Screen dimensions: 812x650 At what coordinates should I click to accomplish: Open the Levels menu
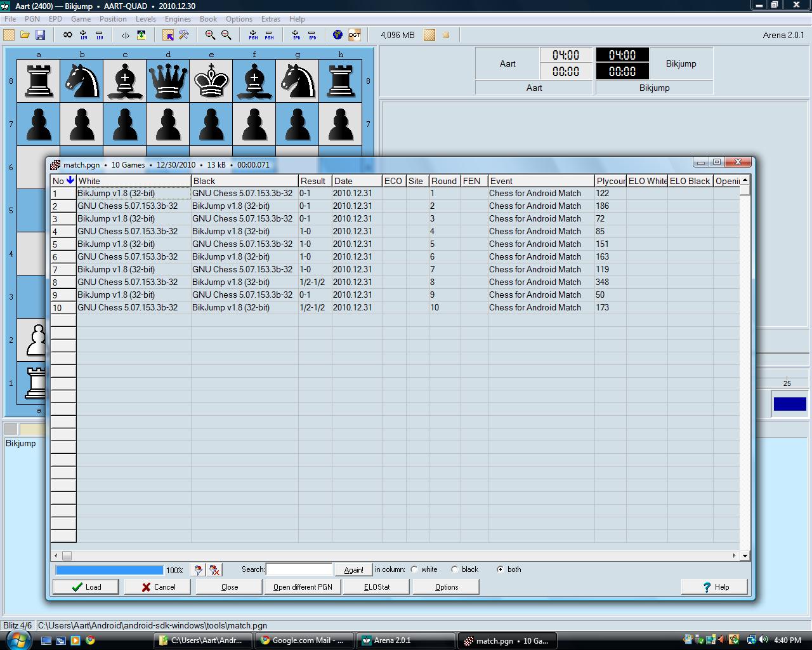(x=146, y=18)
